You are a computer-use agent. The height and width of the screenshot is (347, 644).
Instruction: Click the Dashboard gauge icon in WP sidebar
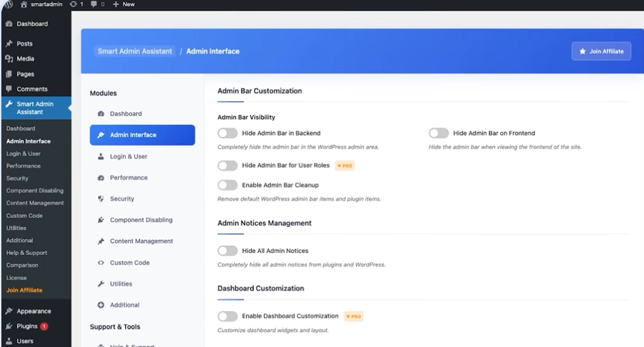click(9, 24)
